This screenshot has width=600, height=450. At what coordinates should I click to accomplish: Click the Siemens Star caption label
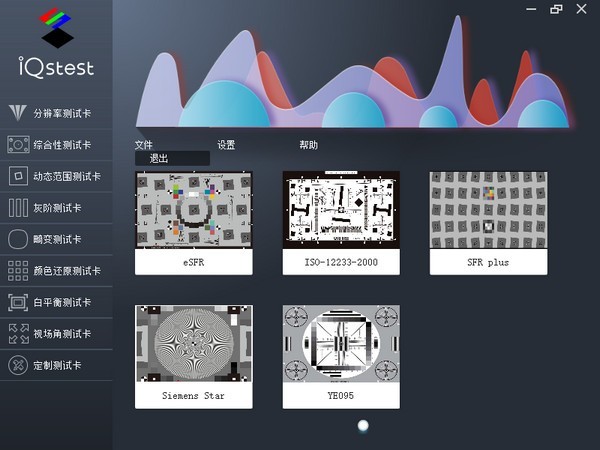194,395
